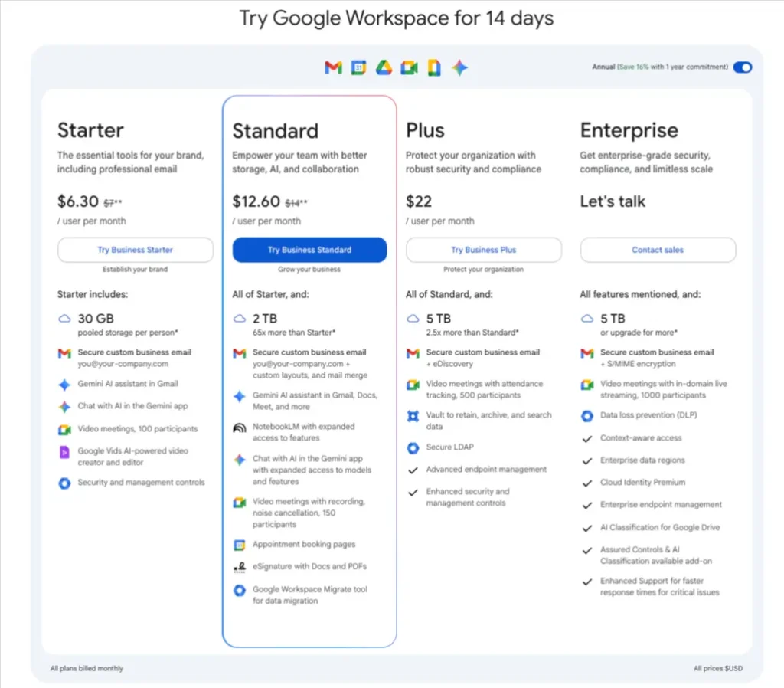The height and width of the screenshot is (688, 784).
Task: Click the Appointment booking pages icon under Standard
Action: pyautogui.click(x=238, y=545)
